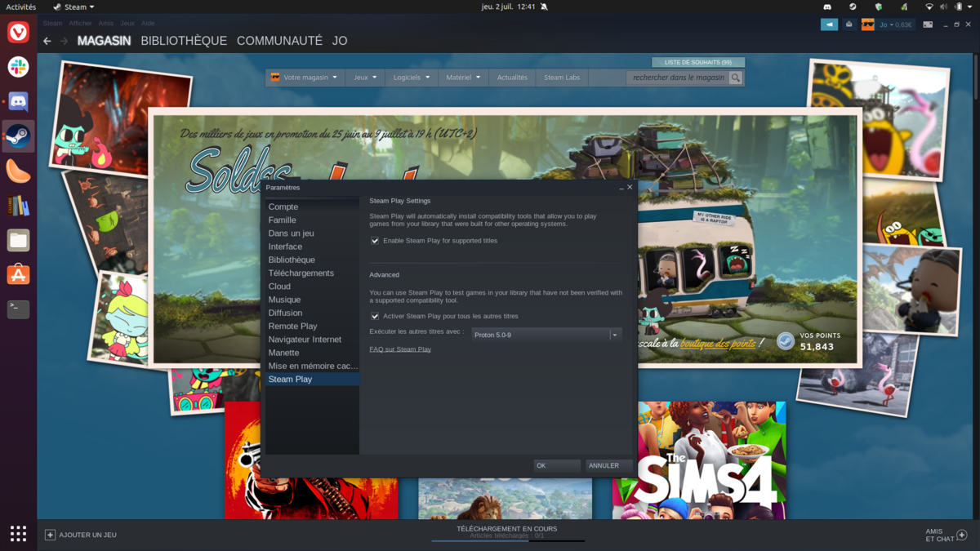Select Famille in settings list

click(312, 220)
